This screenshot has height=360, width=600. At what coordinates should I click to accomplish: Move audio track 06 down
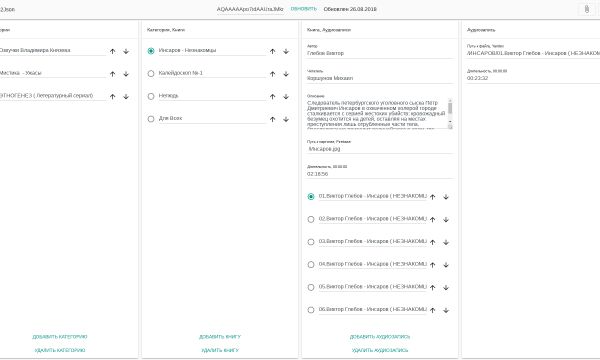(446, 310)
